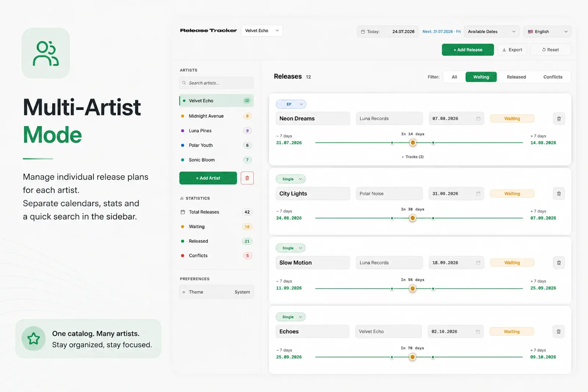Click the 14.08.2026 end date of Neon Dreams

click(x=543, y=143)
